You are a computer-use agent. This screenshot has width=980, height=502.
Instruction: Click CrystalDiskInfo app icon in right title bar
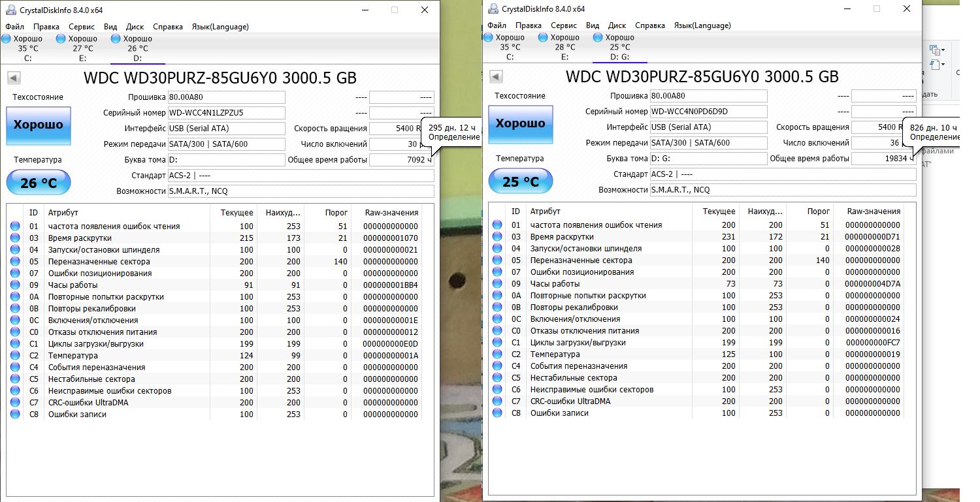tap(492, 8)
